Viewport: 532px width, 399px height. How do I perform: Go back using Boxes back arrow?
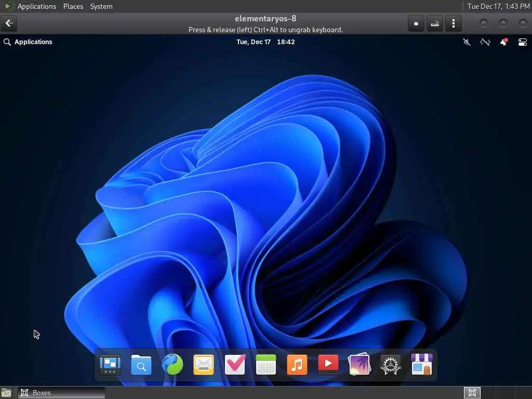click(x=9, y=23)
